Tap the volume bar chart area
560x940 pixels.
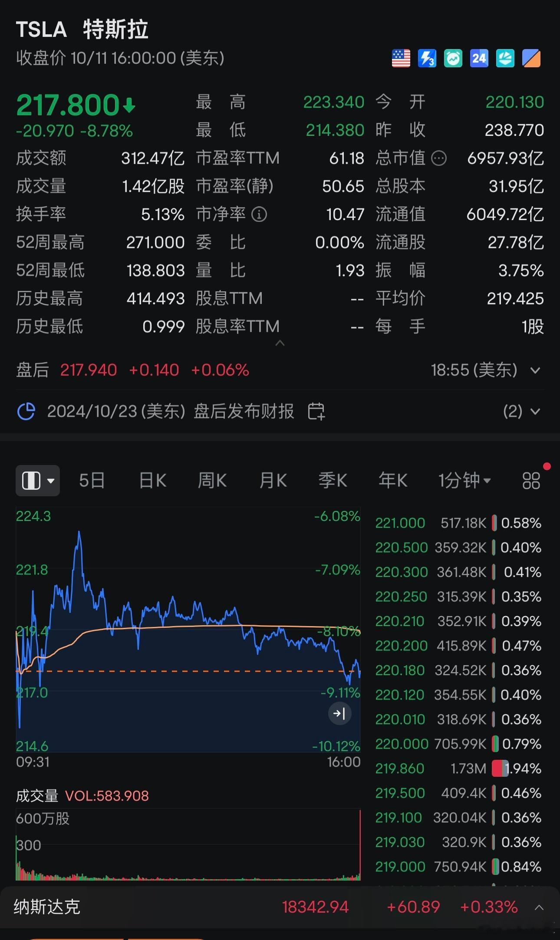[188, 844]
